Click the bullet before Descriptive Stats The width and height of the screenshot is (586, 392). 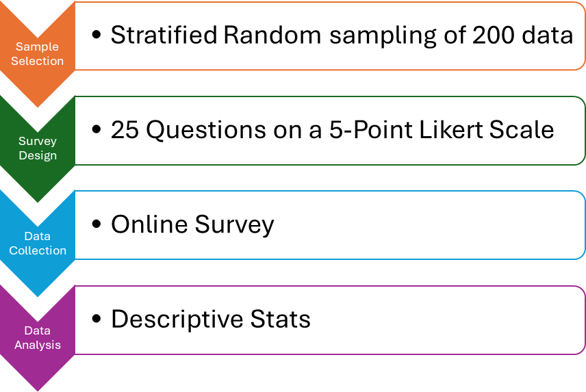97,319
